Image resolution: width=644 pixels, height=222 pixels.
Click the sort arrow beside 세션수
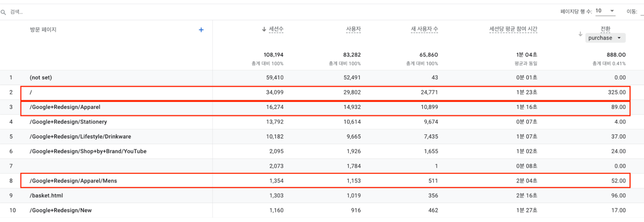pos(264,29)
